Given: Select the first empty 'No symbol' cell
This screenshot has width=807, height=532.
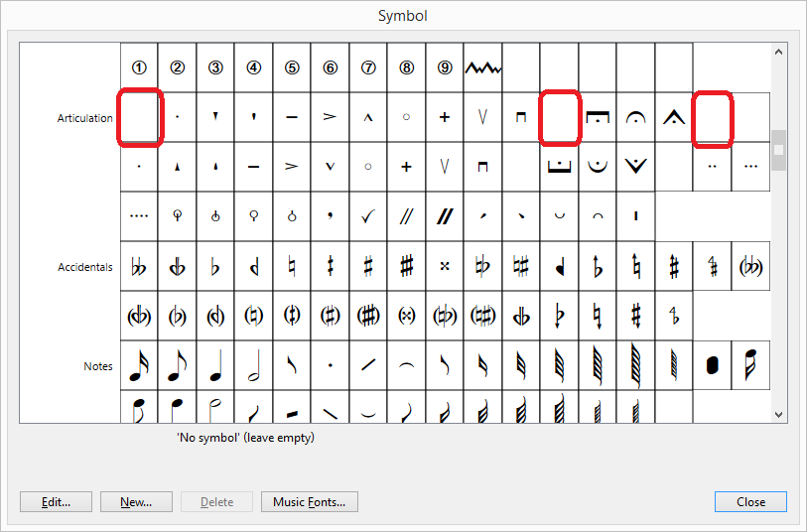Looking at the screenshot, I should click(x=139, y=117).
